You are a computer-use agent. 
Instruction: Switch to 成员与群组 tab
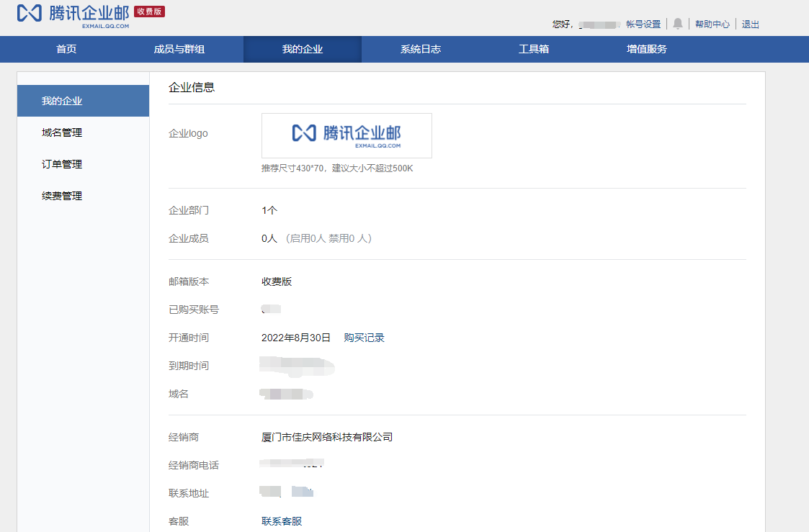[179, 49]
